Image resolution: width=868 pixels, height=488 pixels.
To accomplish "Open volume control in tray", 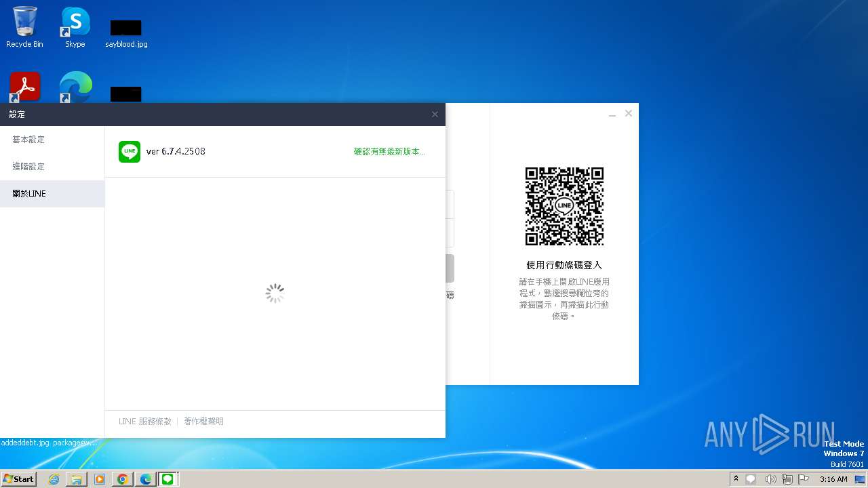I will tap(770, 479).
